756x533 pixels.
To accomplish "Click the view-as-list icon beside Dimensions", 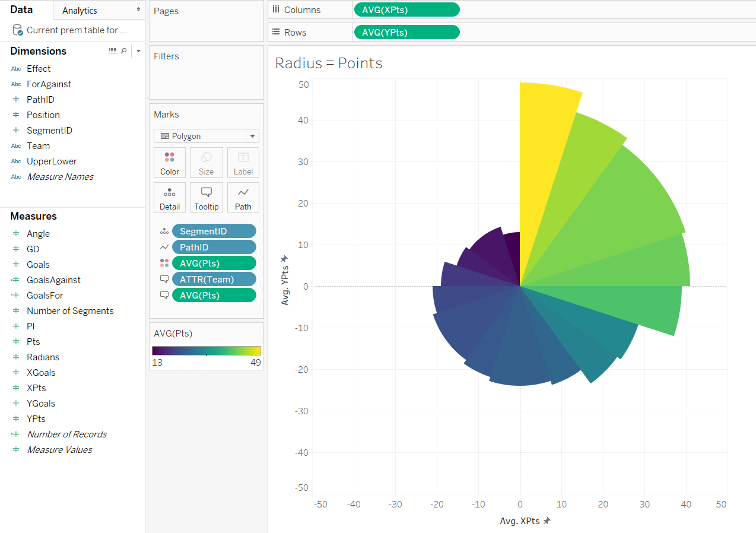I will (113, 51).
